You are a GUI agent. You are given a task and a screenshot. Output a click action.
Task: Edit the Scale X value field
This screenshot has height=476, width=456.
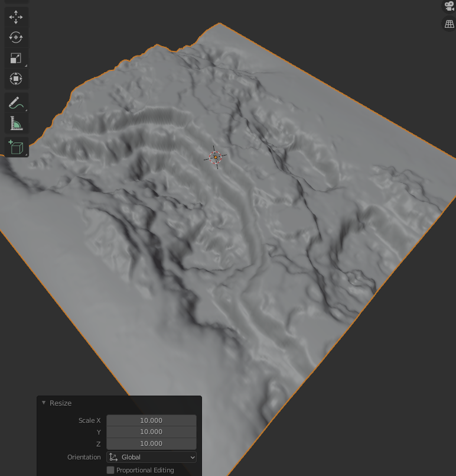151,420
